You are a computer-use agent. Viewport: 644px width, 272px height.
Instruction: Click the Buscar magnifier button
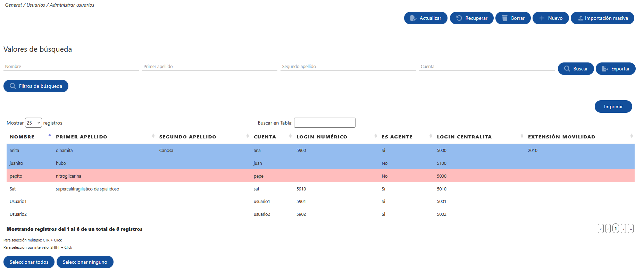click(576, 69)
